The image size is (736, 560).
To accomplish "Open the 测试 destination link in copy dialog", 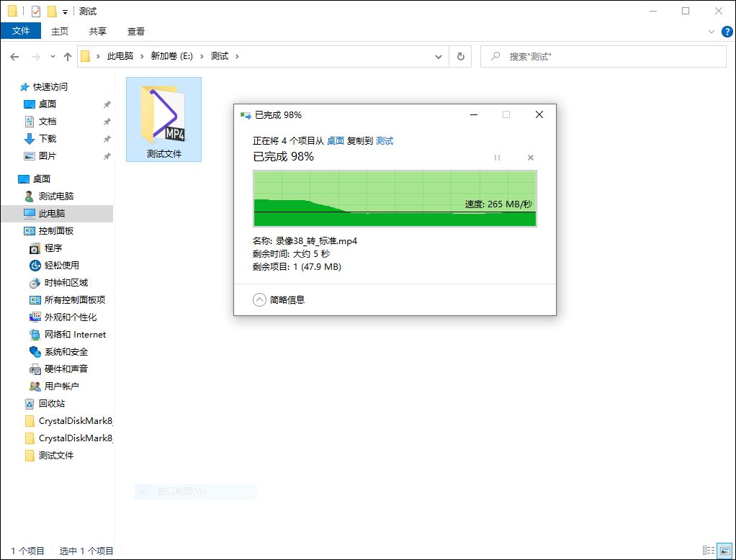I will 385,140.
